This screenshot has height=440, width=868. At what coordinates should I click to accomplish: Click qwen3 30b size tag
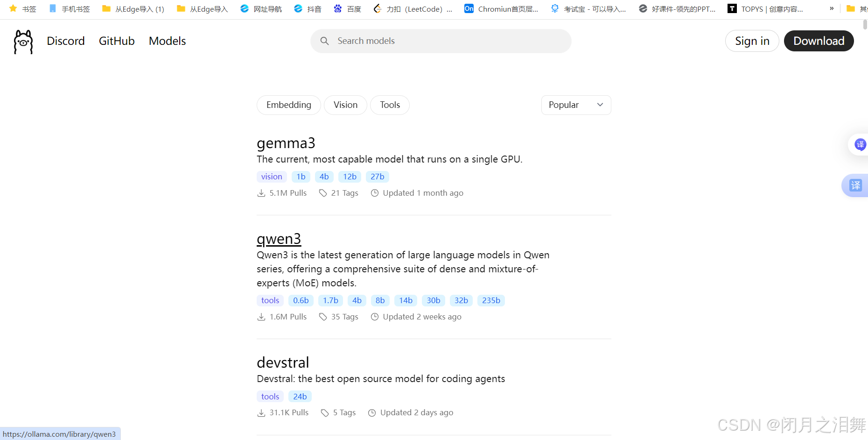[434, 300]
